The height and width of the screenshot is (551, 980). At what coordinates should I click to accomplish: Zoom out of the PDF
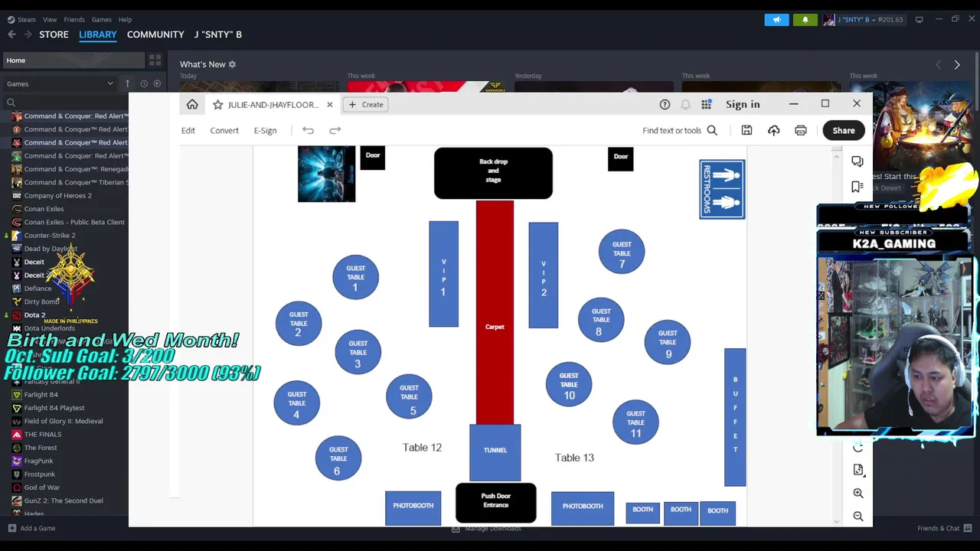[x=858, y=516]
